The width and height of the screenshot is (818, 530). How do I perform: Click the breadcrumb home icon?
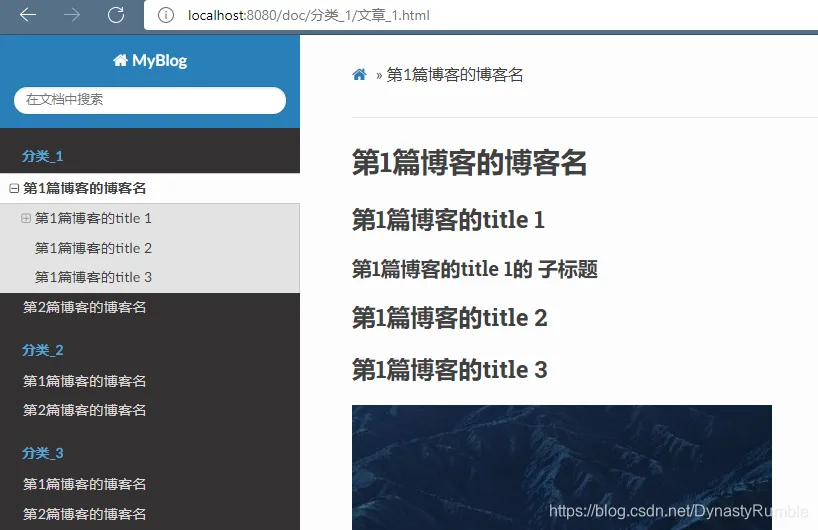(x=359, y=75)
